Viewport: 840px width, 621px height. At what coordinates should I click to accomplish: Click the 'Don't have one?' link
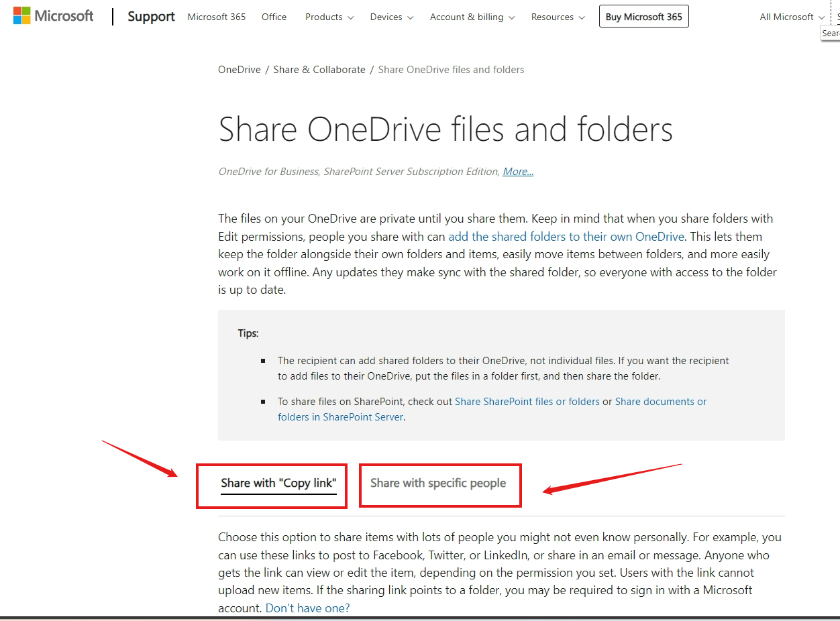tap(307, 608)
